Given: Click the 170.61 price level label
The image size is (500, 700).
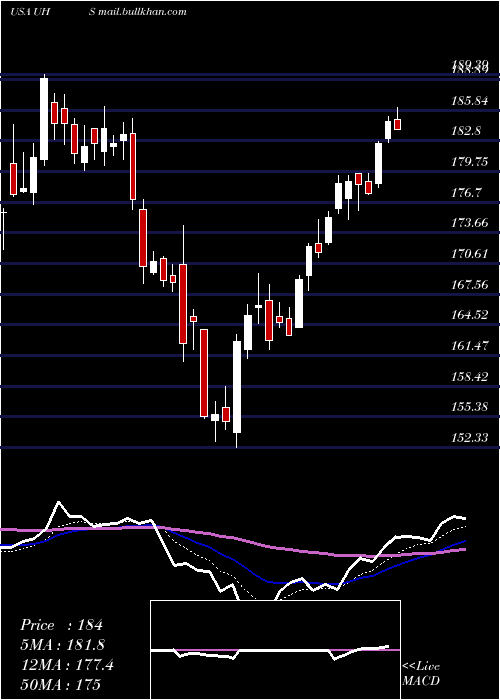Looking at the screenshot, I should pyautogui.click(x=469, y=254).
